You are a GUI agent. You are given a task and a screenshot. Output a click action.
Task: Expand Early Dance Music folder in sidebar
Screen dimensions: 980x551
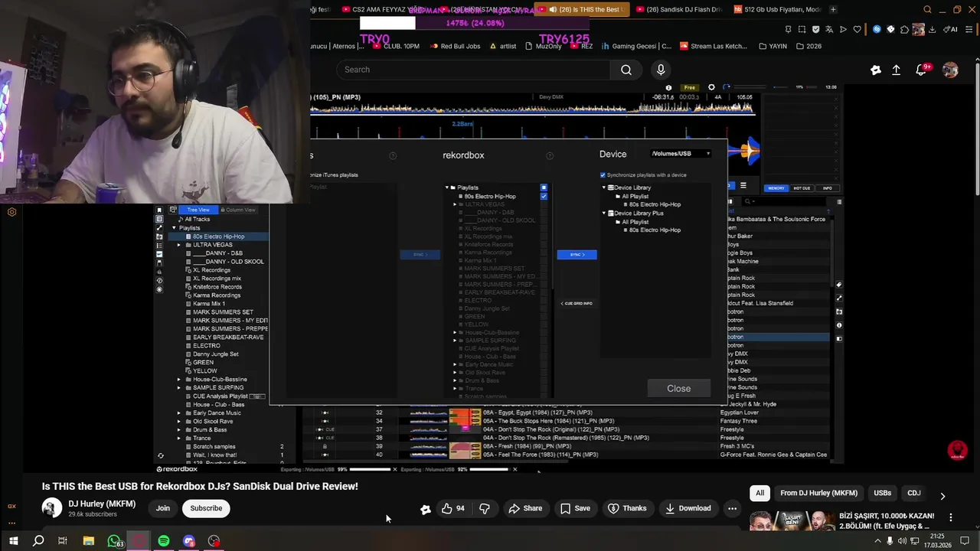179,413
